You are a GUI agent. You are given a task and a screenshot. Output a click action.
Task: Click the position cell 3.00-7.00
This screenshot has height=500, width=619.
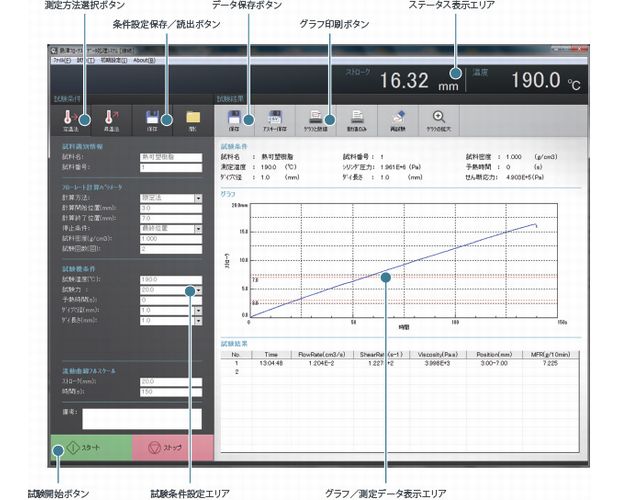click(x=494, y=363)
